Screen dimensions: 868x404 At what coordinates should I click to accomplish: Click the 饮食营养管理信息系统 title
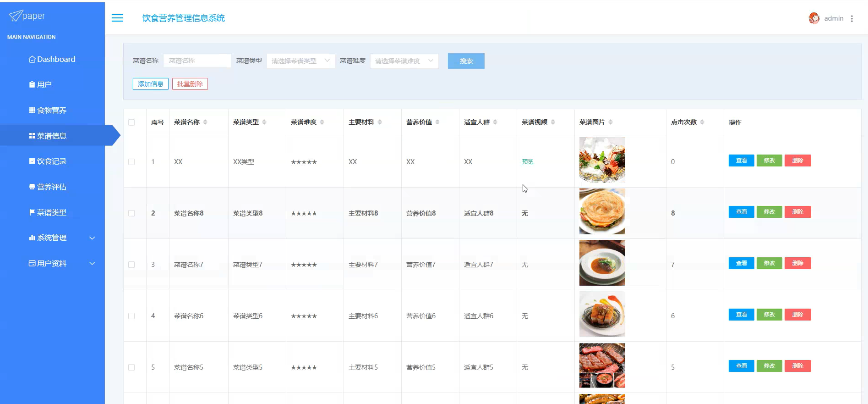pos(183,18)
